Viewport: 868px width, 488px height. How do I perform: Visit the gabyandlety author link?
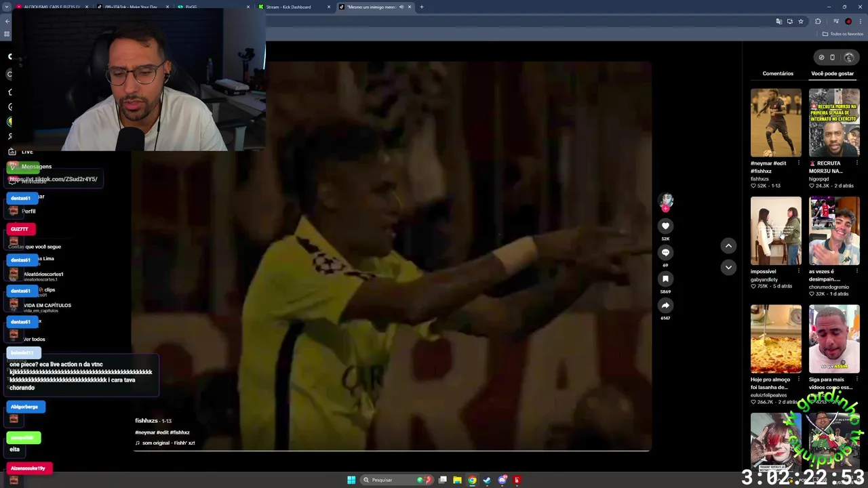click(764, 279)
